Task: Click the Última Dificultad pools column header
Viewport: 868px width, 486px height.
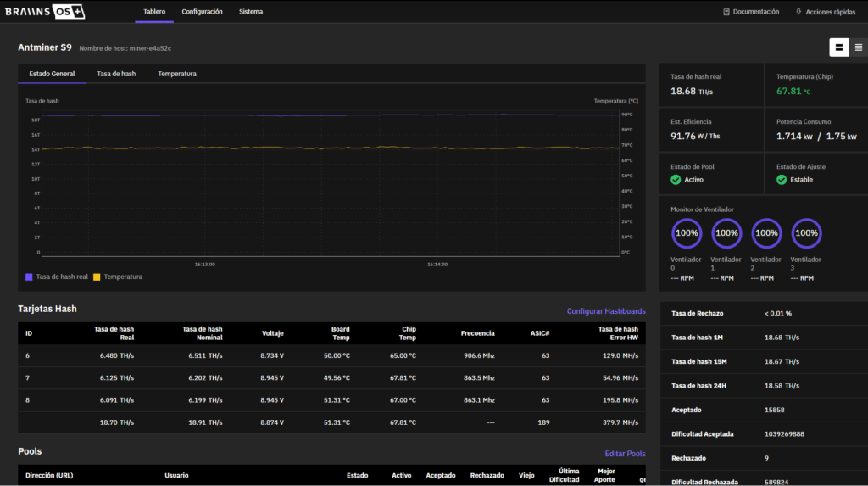Action: [x=564, y=476]
